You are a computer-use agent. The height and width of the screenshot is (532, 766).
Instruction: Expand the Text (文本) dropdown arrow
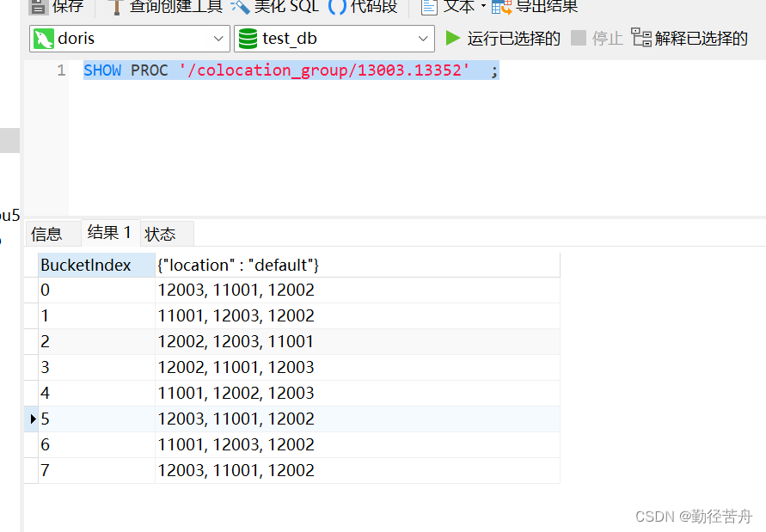click(483, 6)
